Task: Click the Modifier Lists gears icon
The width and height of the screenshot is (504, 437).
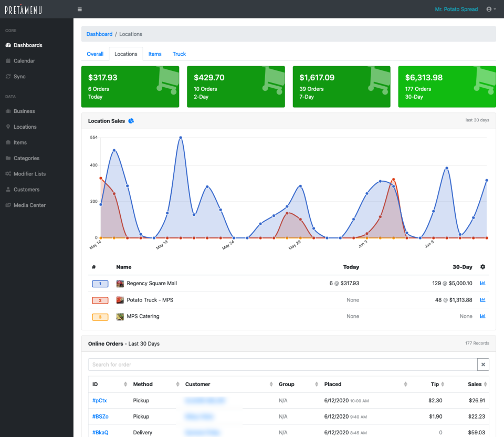Action: (x=8, y=174)
